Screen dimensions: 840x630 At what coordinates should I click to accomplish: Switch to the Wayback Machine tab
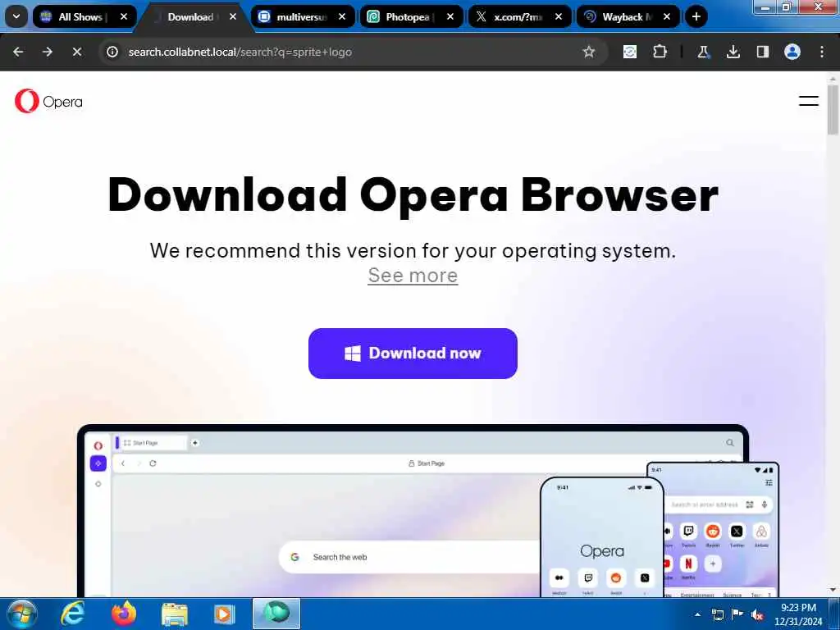[628, 16]
